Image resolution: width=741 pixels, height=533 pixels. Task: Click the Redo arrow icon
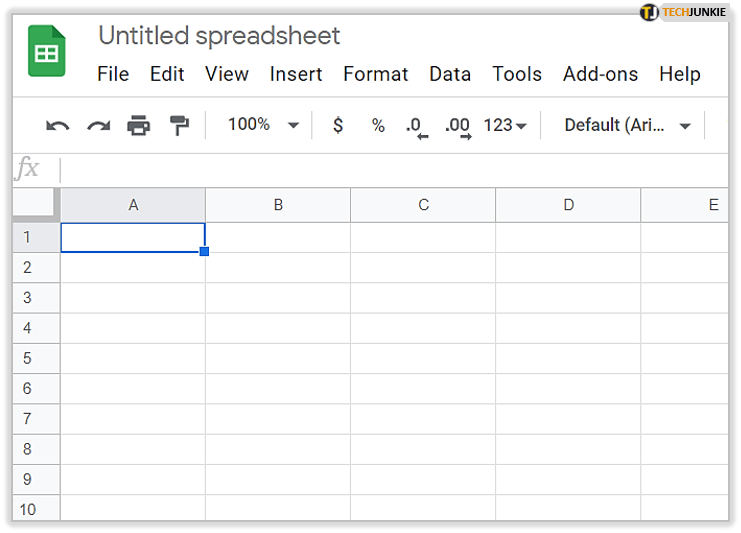click(x=98, y=126)
